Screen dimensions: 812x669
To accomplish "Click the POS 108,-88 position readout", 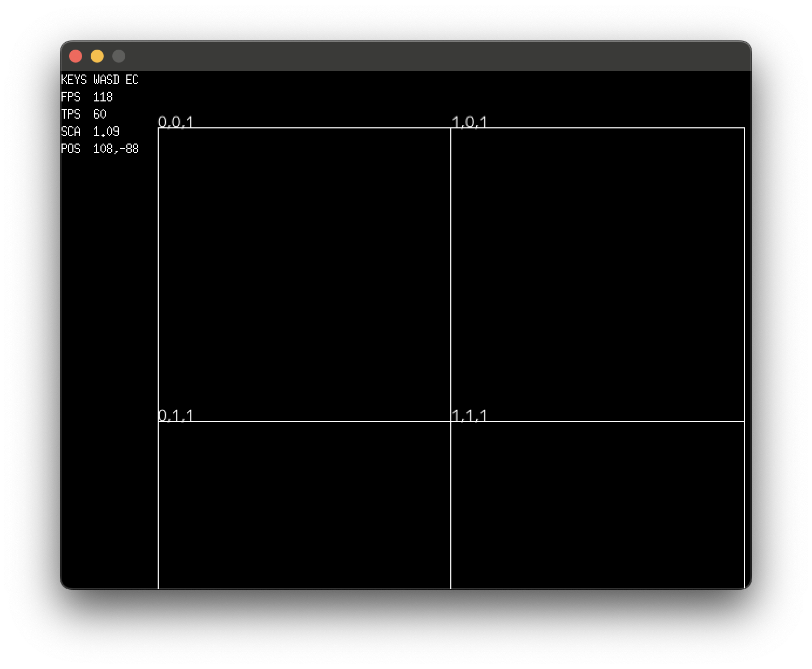I will coord(100,149).
